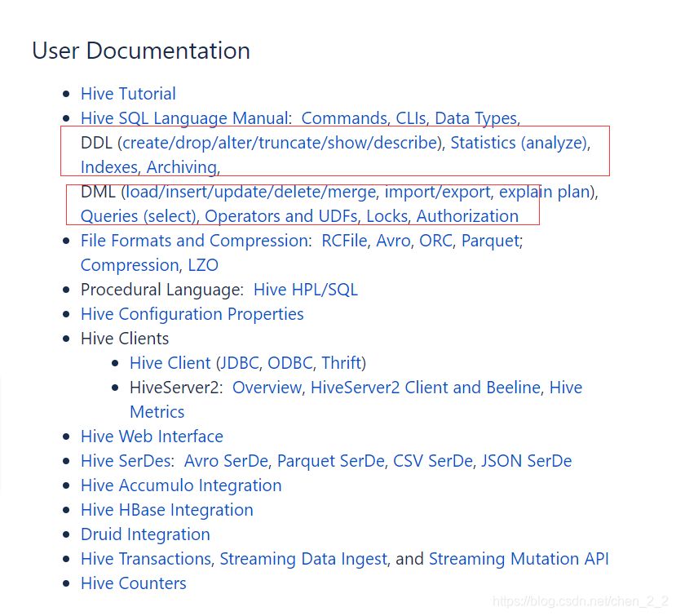Open the Authorization link
This screenshot has width=676, height=616.
(467, 216)
